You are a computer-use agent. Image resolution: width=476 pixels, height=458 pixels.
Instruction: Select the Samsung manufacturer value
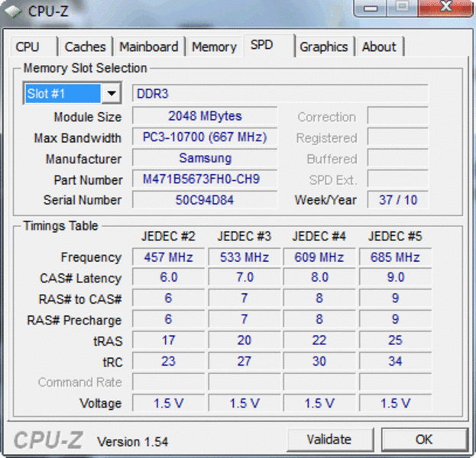(205, 158)
